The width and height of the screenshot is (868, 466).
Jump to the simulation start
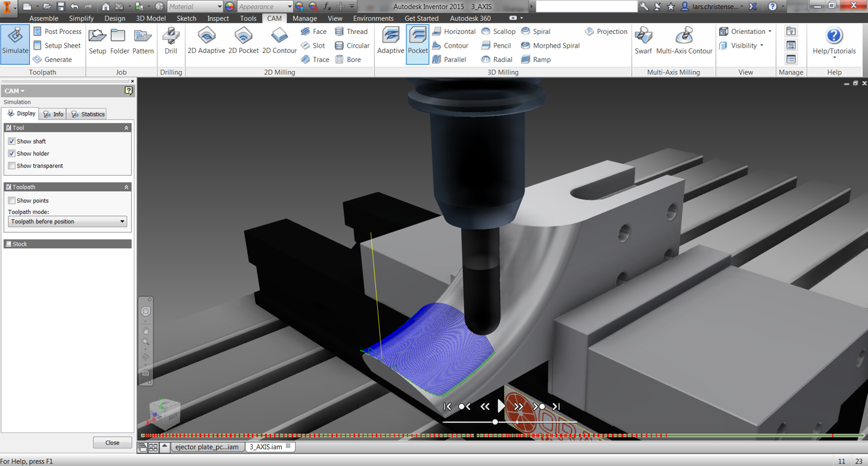click(447, 407)
